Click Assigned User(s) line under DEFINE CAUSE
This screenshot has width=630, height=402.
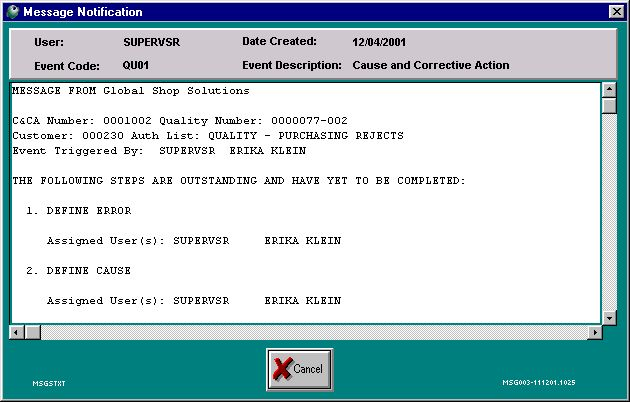click(x=194, y=301)
